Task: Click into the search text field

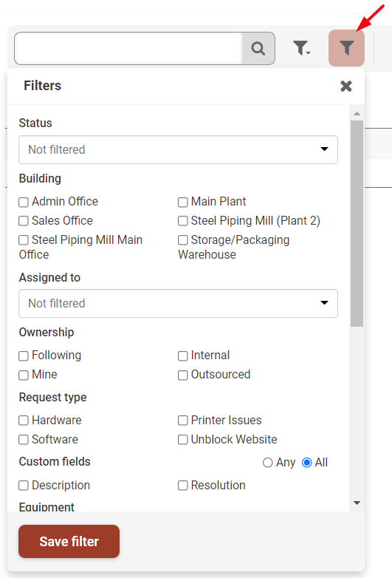Action: tap(128, 48)
